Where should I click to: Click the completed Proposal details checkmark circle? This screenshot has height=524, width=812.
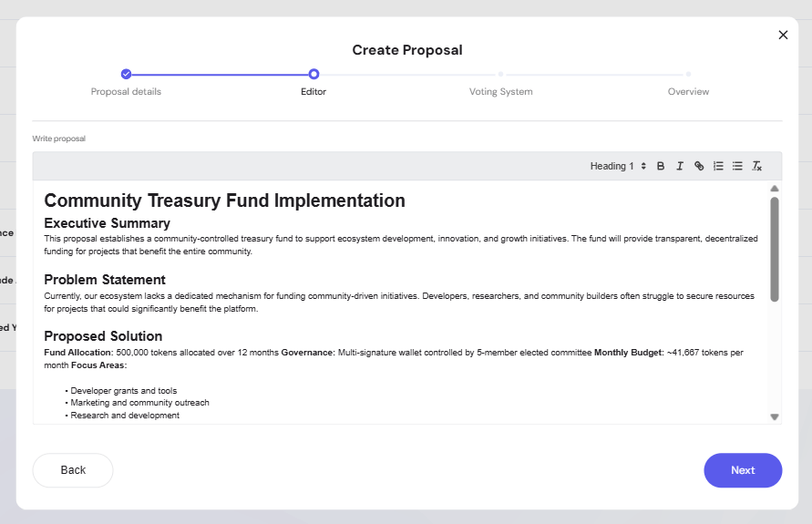click(126, 74)
